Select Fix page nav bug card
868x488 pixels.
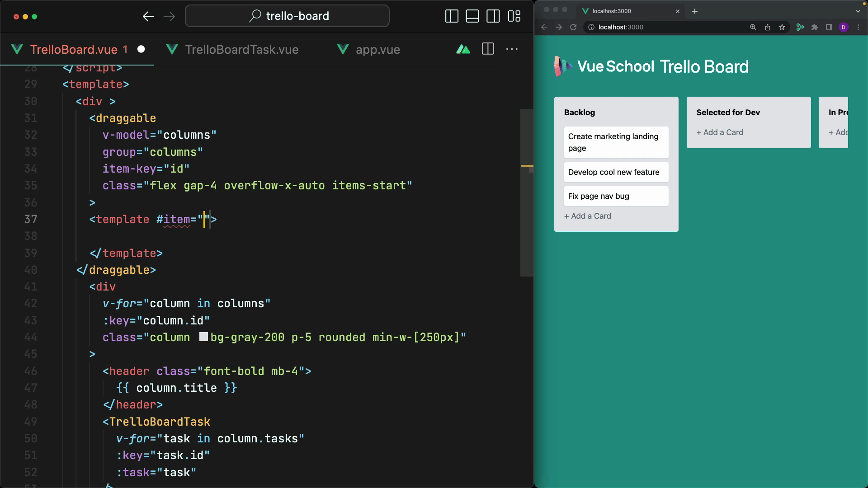(616, 196)
